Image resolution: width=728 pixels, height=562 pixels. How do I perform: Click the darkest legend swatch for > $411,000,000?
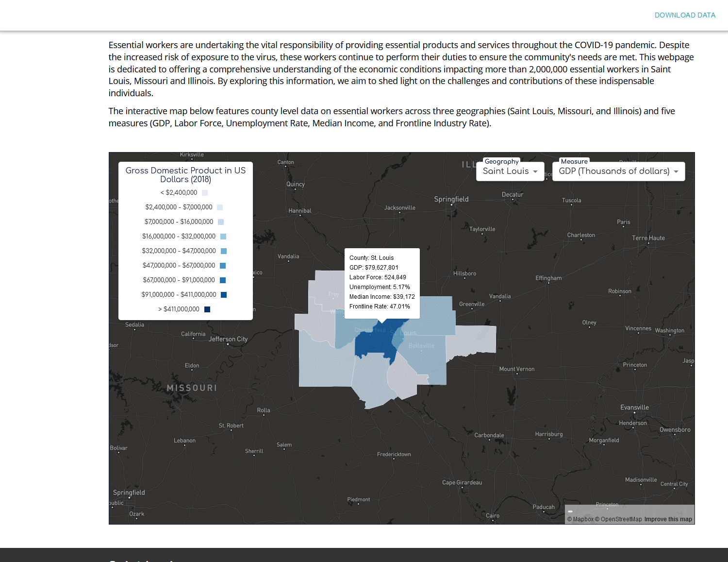click(x=207, y=309)
